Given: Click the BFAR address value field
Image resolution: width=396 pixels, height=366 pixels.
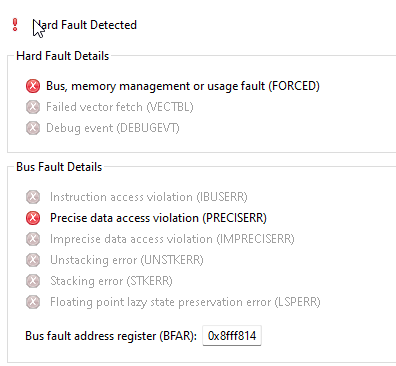Looking at the screenshot, I should 232,336.
